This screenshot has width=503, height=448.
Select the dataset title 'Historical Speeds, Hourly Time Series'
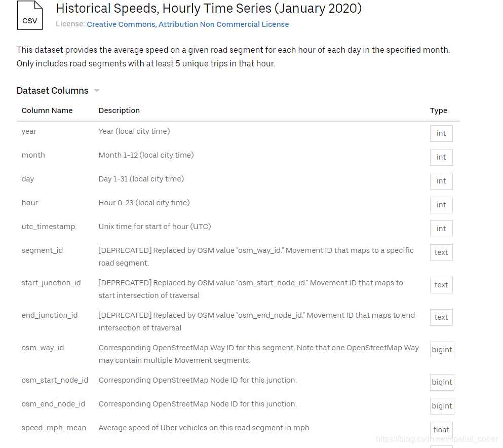pyautogui.click(x=164, y=8)
